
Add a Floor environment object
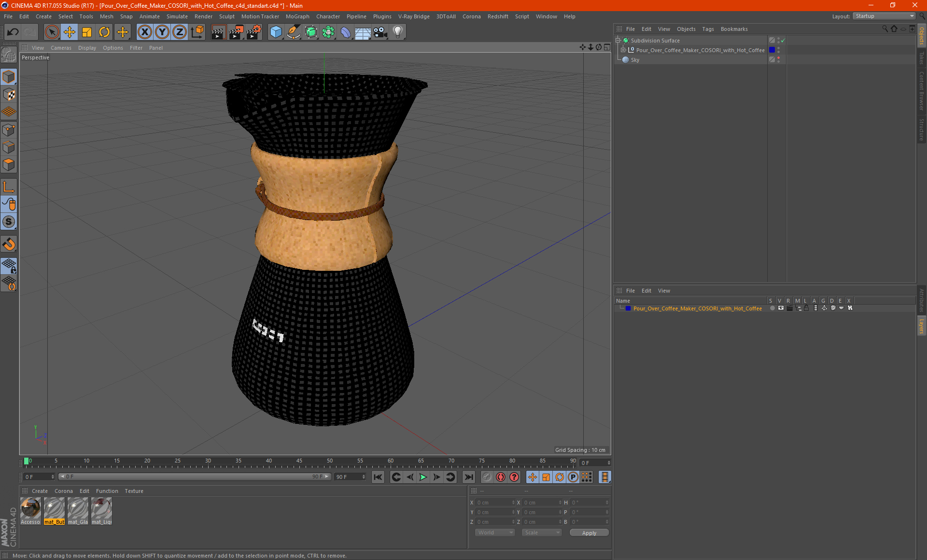click(x=363, y=32)
